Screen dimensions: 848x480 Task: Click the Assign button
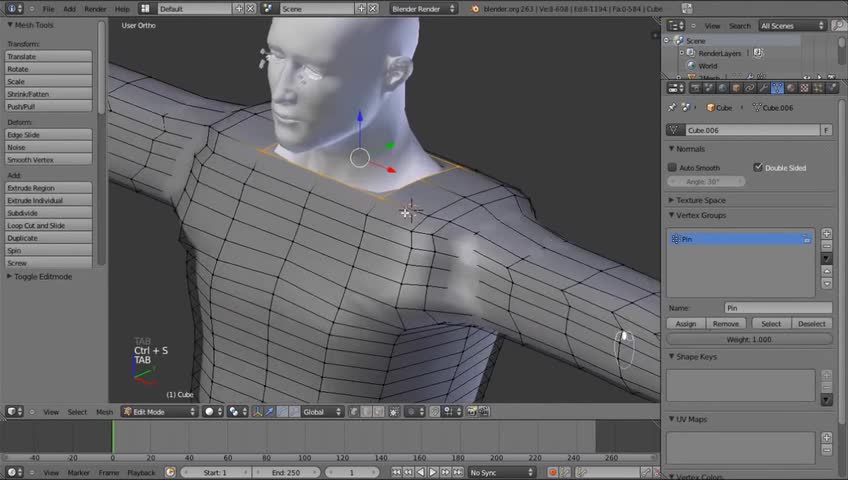pos(686,324)
